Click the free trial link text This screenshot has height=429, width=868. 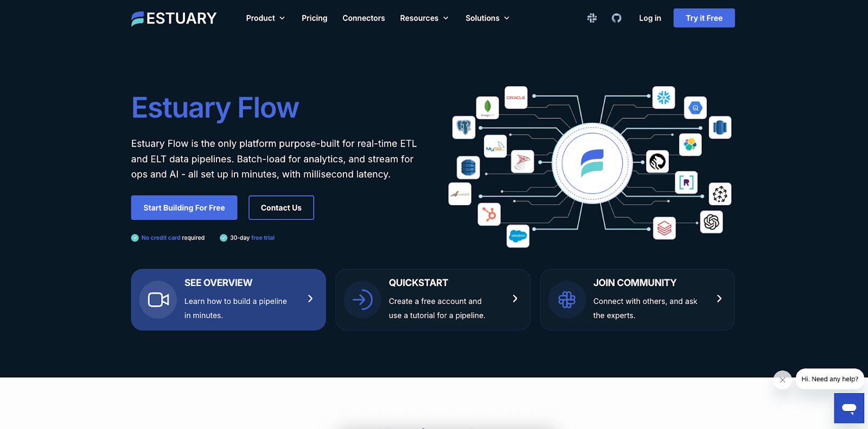pos(263,238)
